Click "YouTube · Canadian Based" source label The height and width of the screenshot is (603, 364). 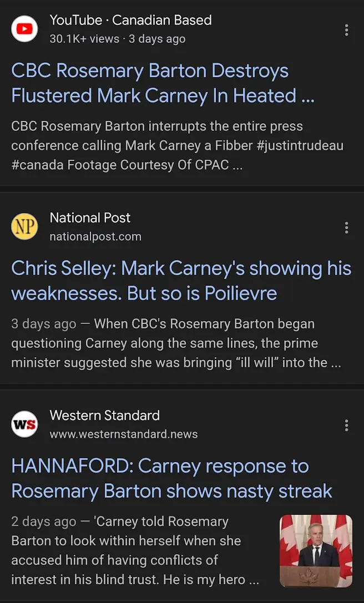(x=130, y=21)
